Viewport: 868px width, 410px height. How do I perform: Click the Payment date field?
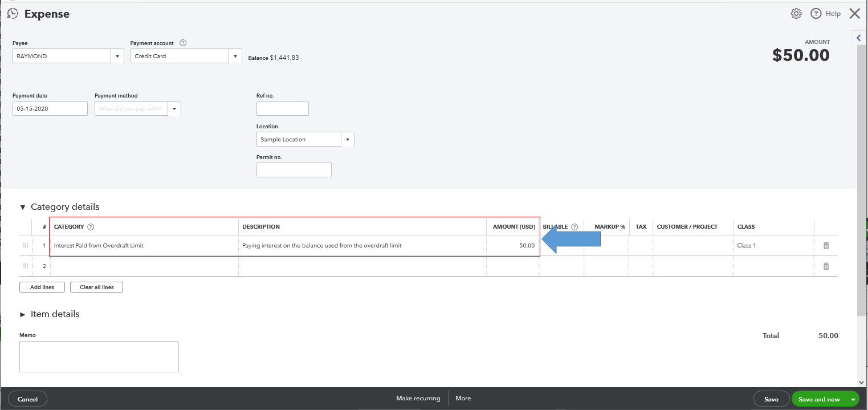pyautogui.click(x=50, y=109)
